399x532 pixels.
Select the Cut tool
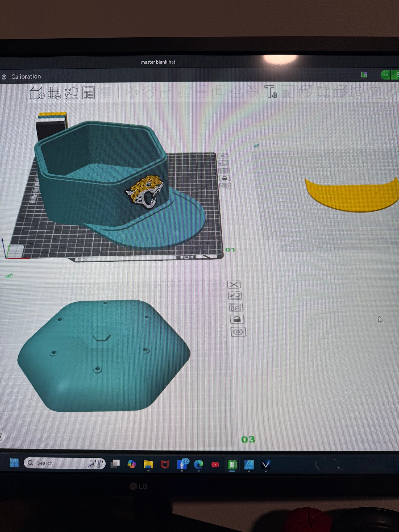[x=201, y=92]
